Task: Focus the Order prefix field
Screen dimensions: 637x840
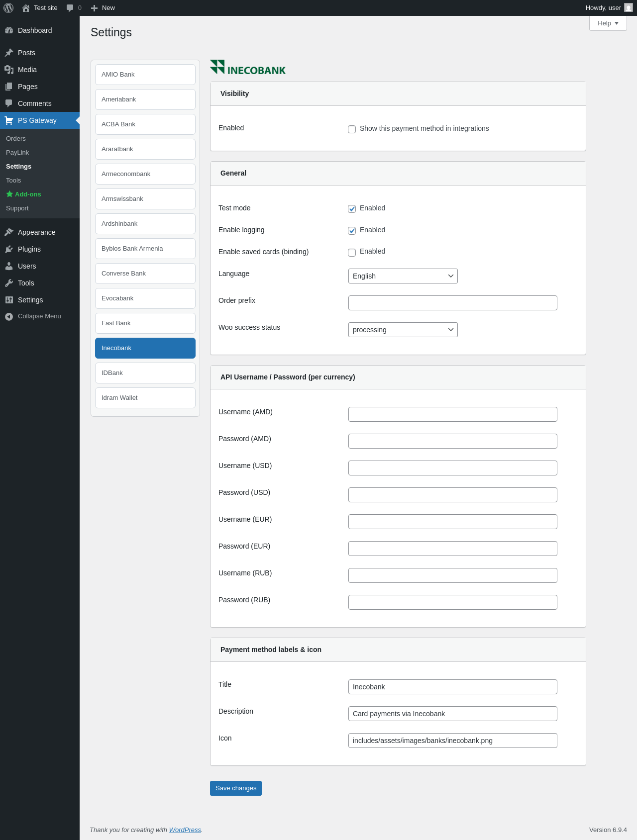Action: pos(453,303)
